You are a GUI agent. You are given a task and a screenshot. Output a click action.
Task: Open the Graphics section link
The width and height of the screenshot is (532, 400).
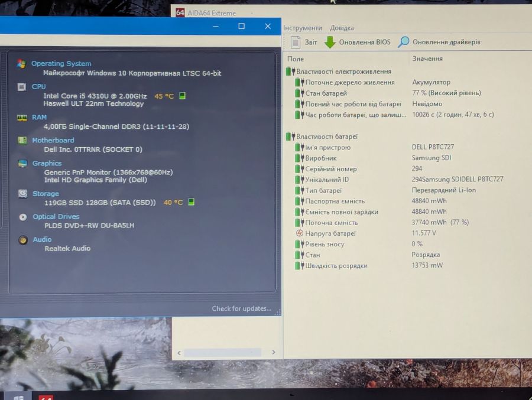47,163
